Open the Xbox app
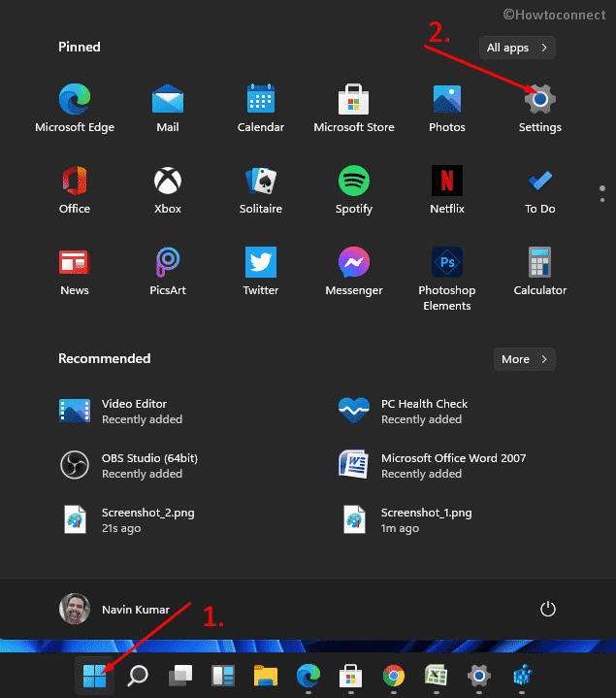 pos(168,189)
